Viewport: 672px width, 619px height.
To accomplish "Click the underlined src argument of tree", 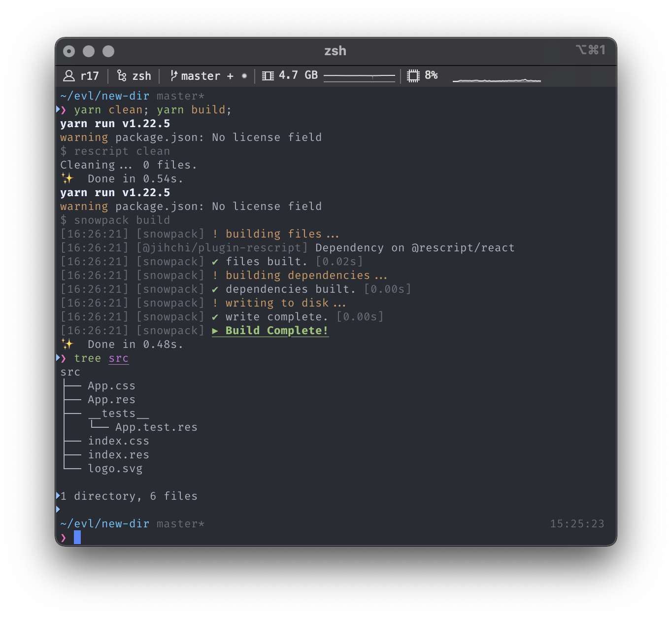I will [119, 358].
